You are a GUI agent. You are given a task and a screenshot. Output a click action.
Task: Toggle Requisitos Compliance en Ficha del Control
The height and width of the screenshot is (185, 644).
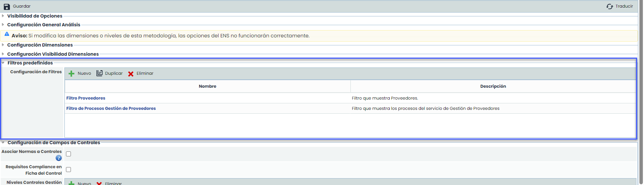click(x=69, y=170)
